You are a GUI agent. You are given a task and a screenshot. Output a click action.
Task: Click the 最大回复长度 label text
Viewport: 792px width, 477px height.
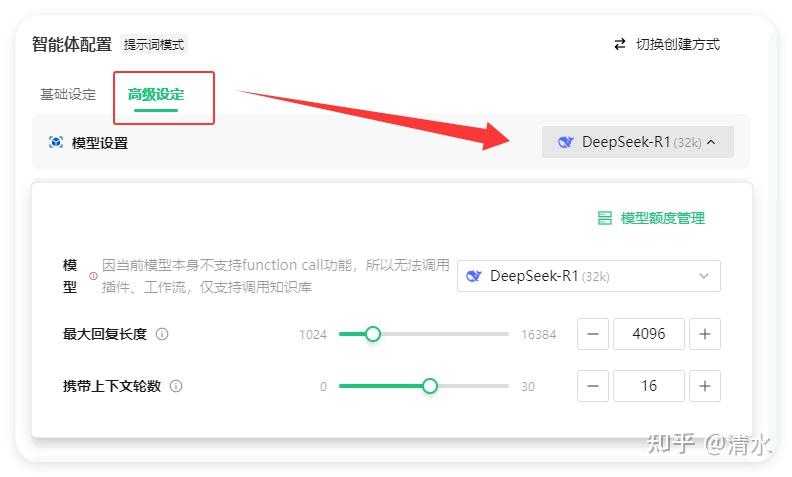click(x=105, y=334)
